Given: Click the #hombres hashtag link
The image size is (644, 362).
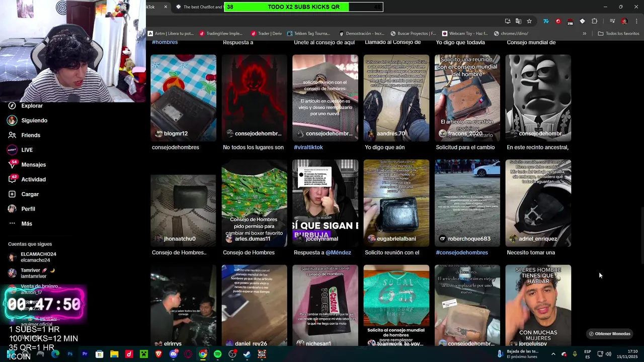Looking at the screenshot, I should (165, 42).
